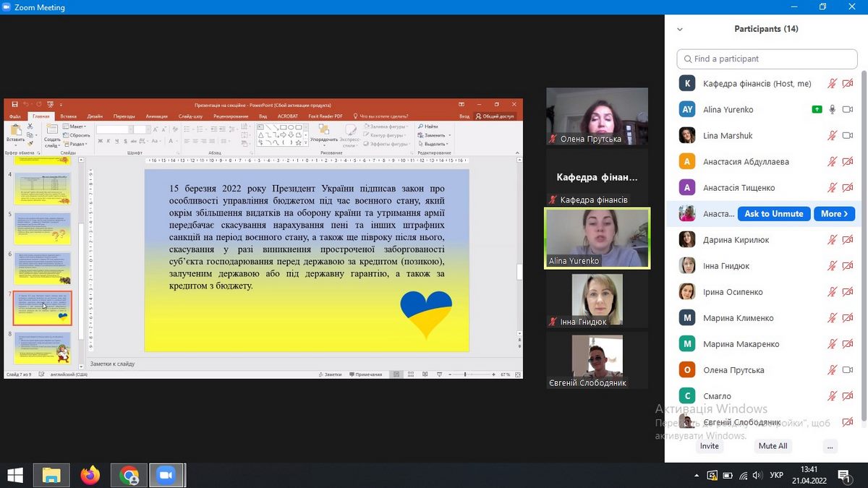Open the More dropdown for highlighted participant
This screenshot has width=868, height=488.
[835, 214]
